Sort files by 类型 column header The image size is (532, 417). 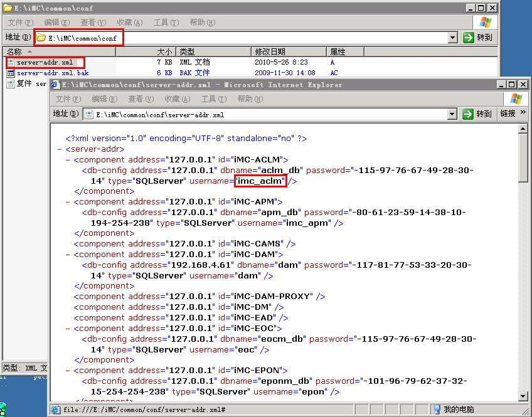click(x=214, y=52)
